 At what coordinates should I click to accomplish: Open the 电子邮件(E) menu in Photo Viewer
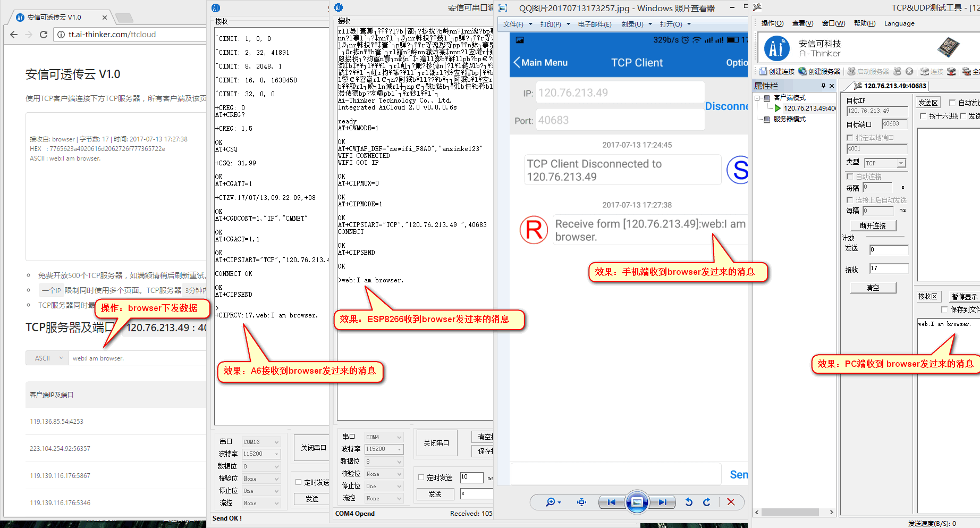[595, 24]
